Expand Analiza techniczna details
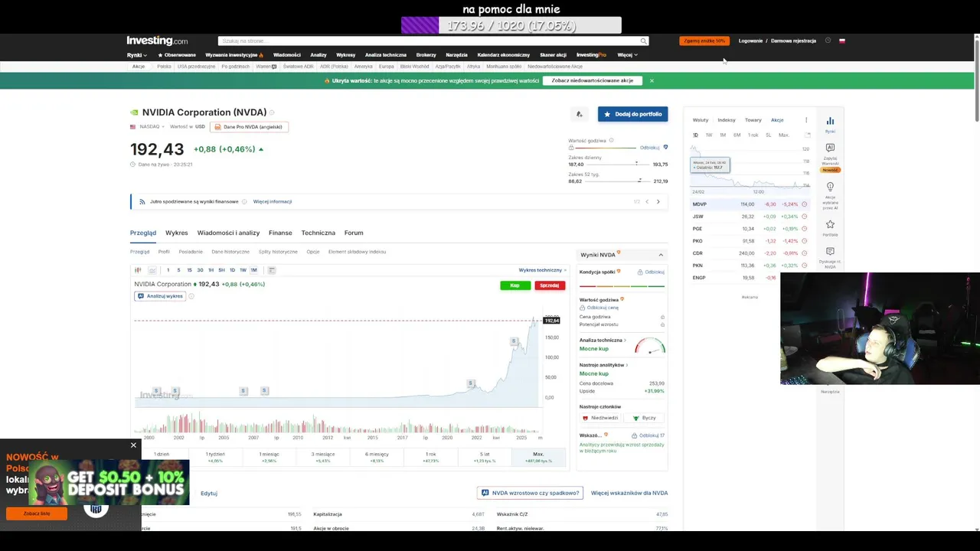Image resolution: width=980 pixels, height=551 pixels. click(603, 340)
